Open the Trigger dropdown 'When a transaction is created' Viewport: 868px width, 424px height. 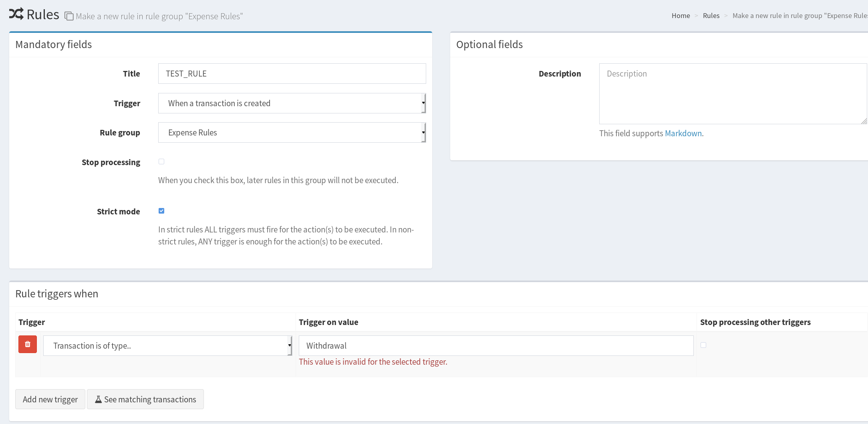(292, 103)
